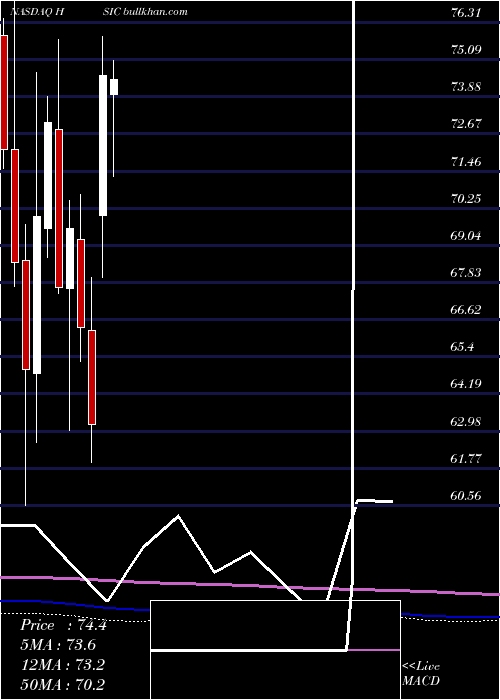Click the tall white candlestick near 73.88

103,146
